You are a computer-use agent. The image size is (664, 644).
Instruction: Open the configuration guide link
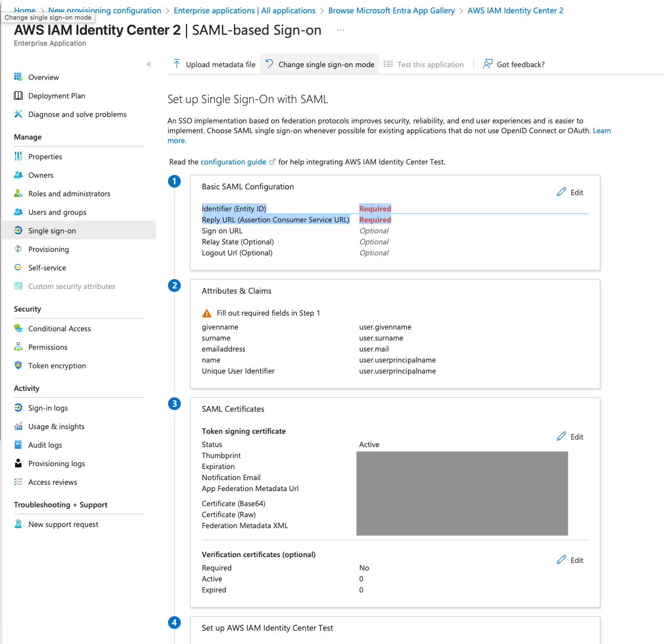[x=238, y=162]
